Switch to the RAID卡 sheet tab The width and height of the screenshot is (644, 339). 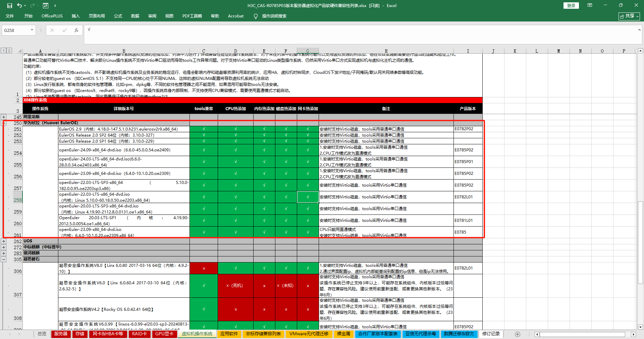pyautogui.click(x=140, y=334)
